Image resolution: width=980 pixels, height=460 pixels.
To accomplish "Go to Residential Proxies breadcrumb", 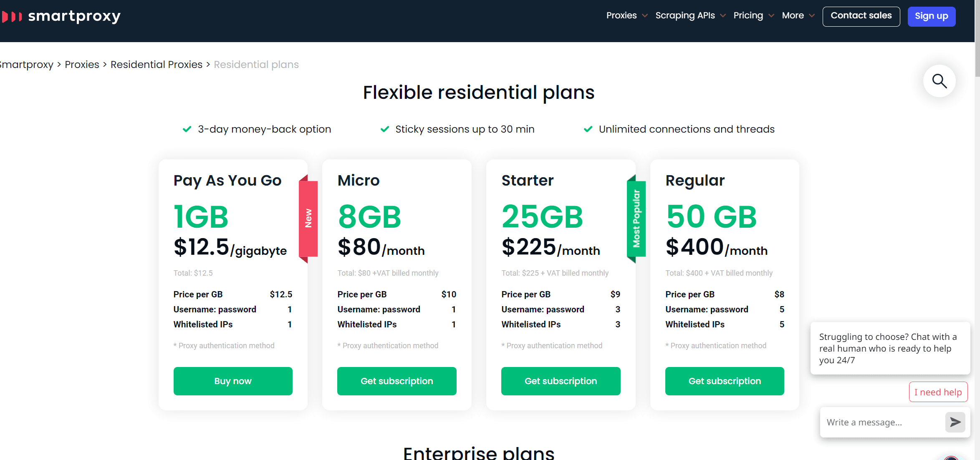I will coord(156,65).
